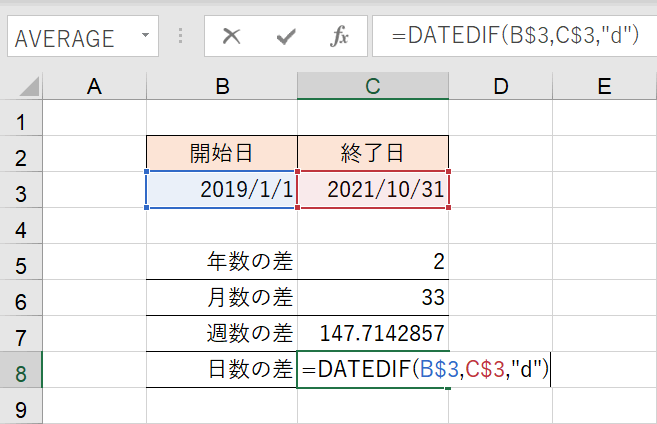Select column D header
This screenshot has width=657, height=424.
[x=501, y=86]
